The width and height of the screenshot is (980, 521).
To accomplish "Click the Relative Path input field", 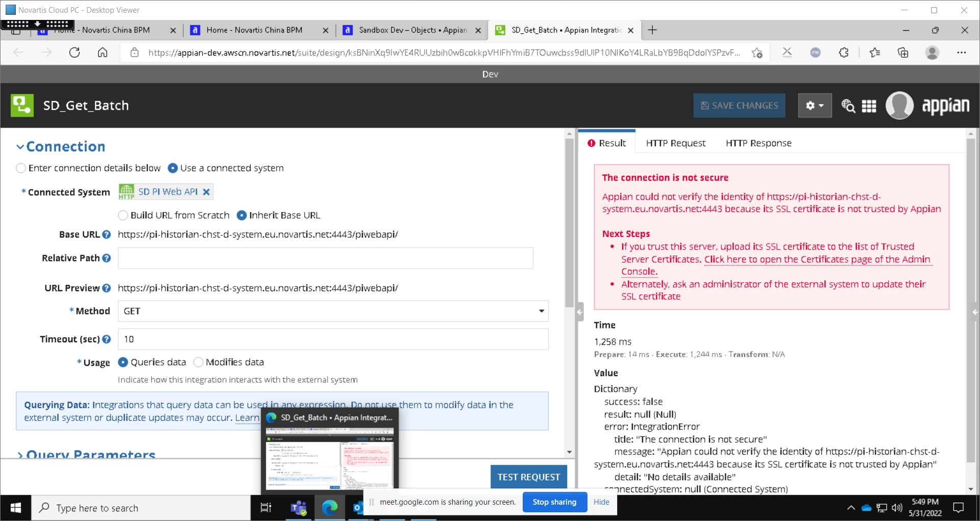I will tap(326, 258).
